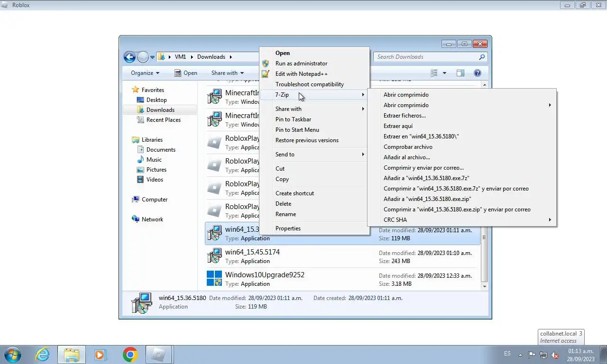Choose Edit with Notepad++
Screen dimensions: 607x364
point(314,74)
